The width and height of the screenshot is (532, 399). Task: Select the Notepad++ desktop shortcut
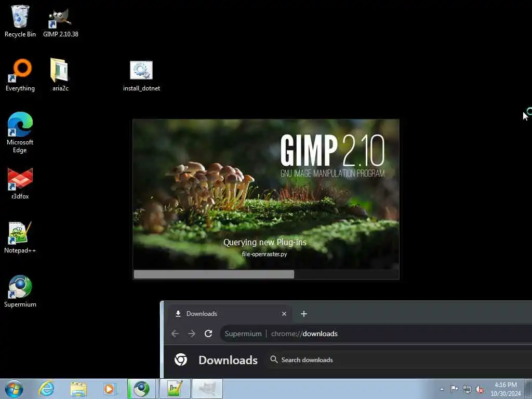(x=20, y=237)
